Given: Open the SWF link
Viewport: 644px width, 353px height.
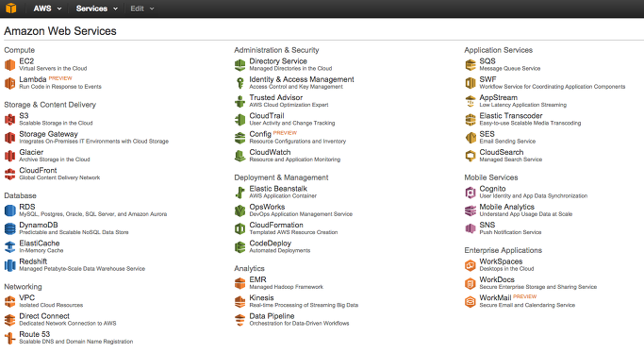Looking at the screenshot, I should [487, 79].
